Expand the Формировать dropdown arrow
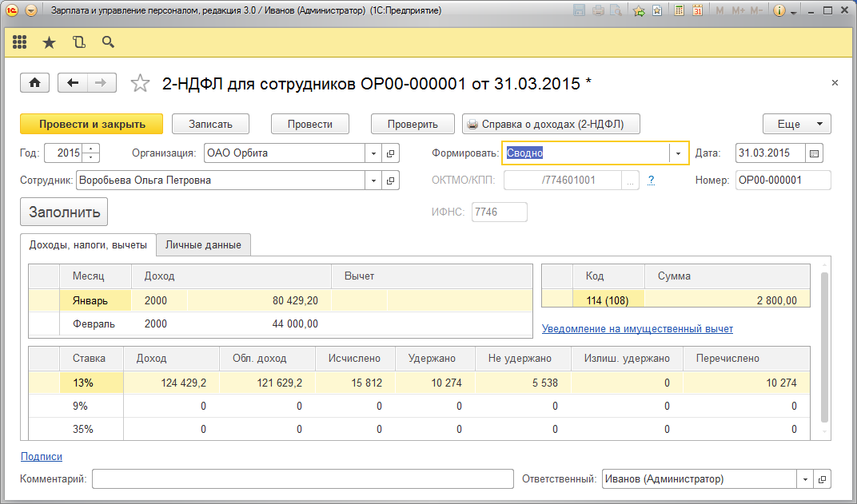Viewport: 857px width, 504px height. pos(679,153)
